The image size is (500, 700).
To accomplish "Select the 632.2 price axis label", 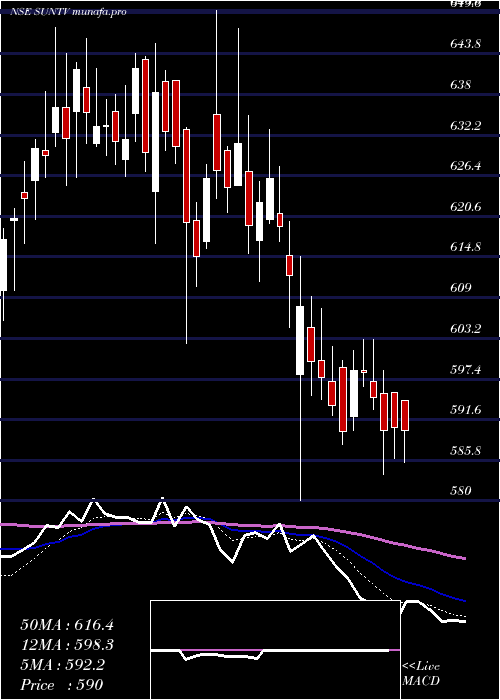I will (x=466, y=125).
